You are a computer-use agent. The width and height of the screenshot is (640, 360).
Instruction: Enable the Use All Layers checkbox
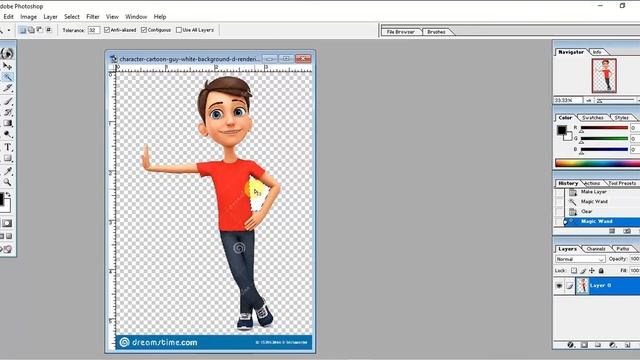pyautogui.click(x=179, y=30)
